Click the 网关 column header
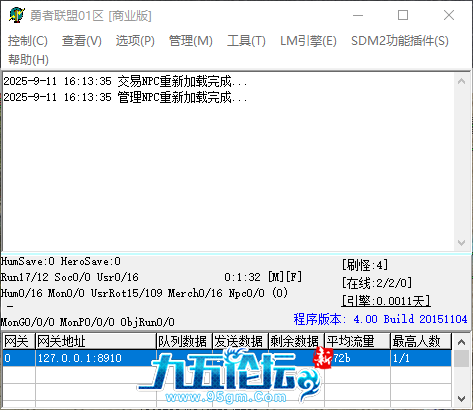Image resolution: width=473 pixels, height=410 pixels. point(18,341)
